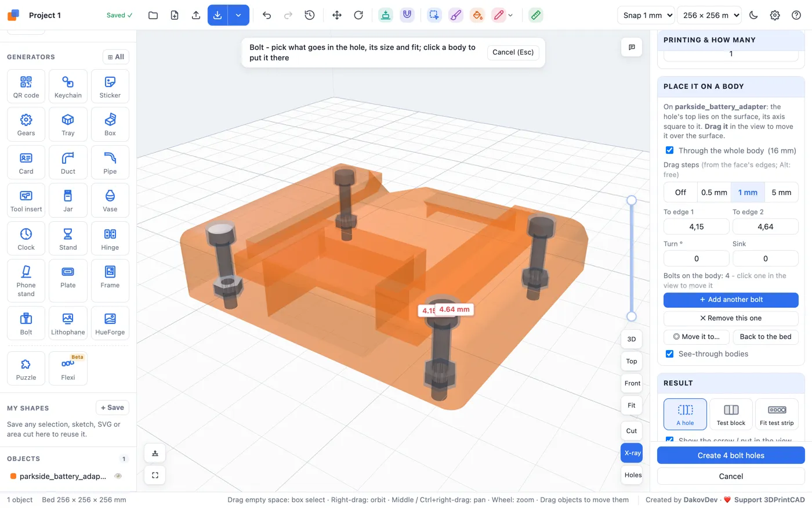Image resolution: width=812 pixels, height=508 pixels.
Task: Click Create 4 bolt holes button
Action: pos(731,455)
